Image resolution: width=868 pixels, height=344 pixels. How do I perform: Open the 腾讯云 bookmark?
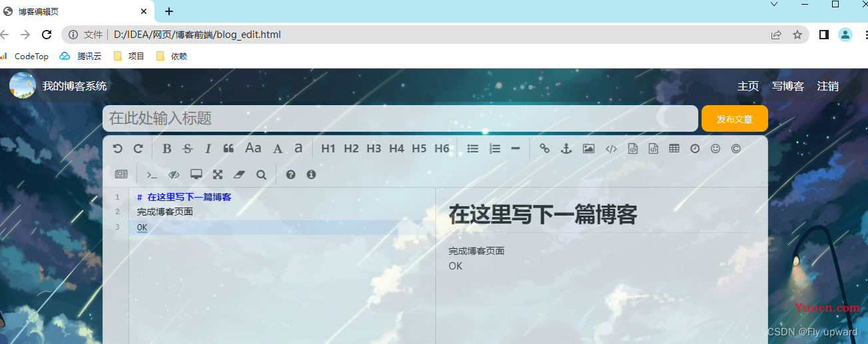coord(81,57)
